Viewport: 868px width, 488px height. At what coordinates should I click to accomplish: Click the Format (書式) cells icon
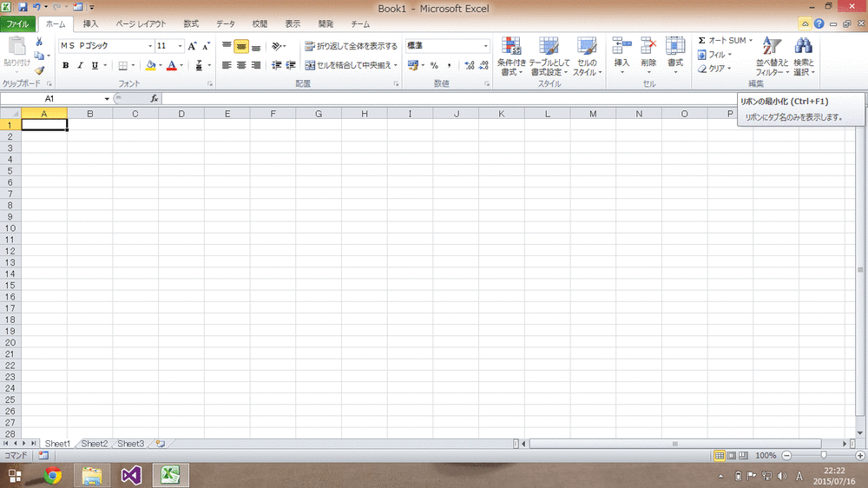[674, 46]
